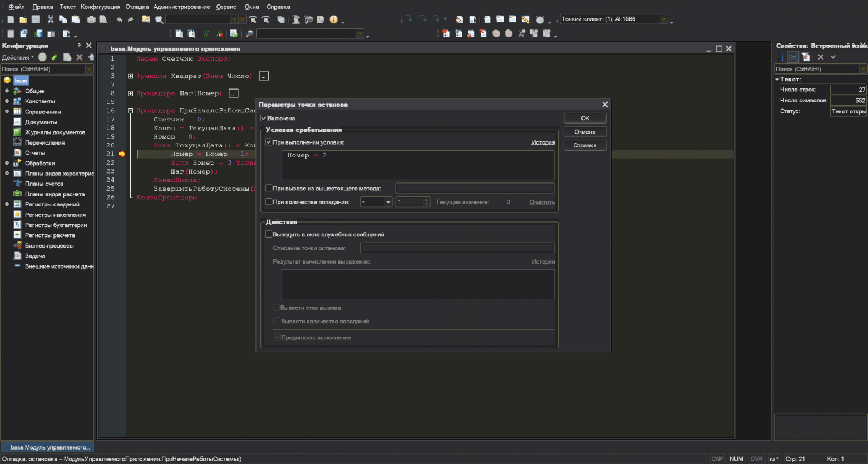This screenshot has height=464, width=868.
Task: Click the breakpoint arrow marker on line 21
Action: pos(122,154)
